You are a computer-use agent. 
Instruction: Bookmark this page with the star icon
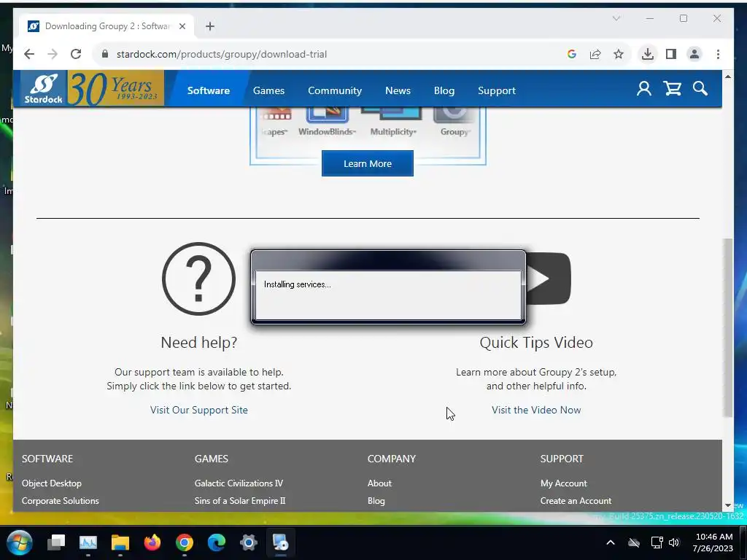tap(619, 54)
